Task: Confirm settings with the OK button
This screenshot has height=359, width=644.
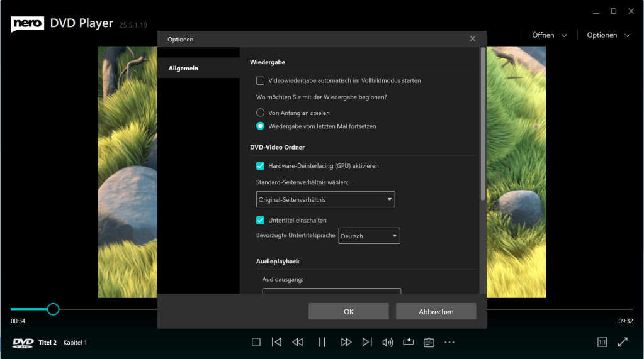Action: pyautogui.click(x=348, y=311)
